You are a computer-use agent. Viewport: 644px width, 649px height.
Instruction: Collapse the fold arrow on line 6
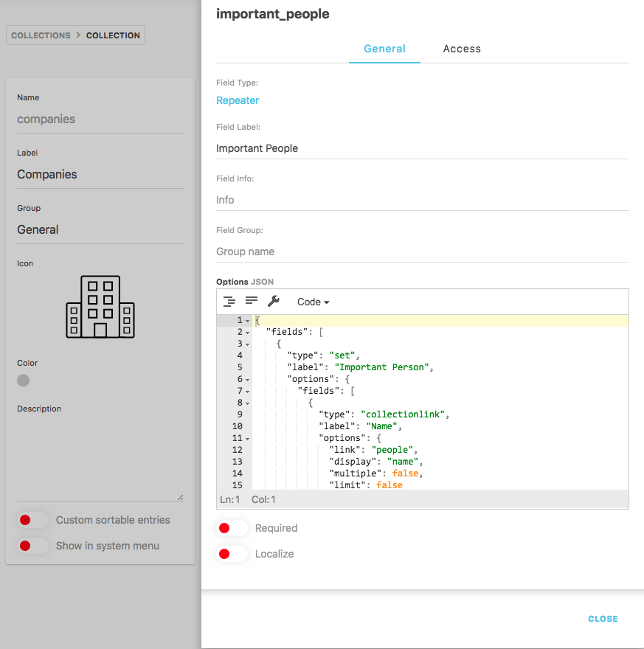tap(248, 380)
